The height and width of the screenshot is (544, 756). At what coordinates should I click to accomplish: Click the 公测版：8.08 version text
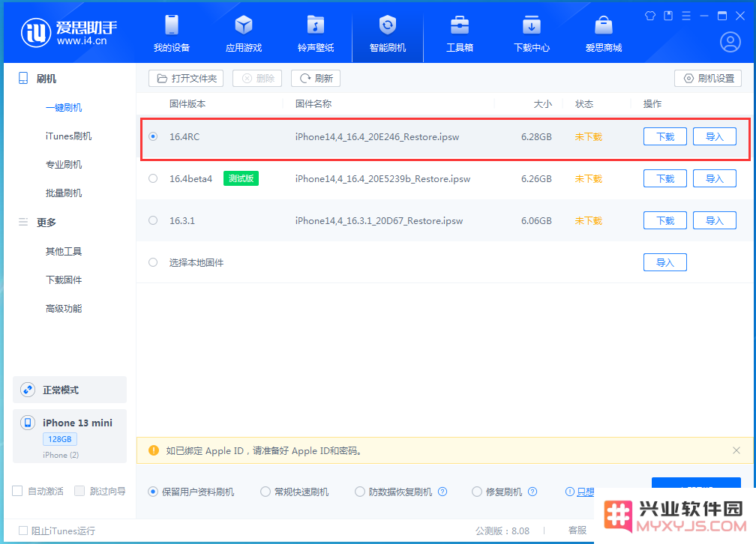coord(502,531)
